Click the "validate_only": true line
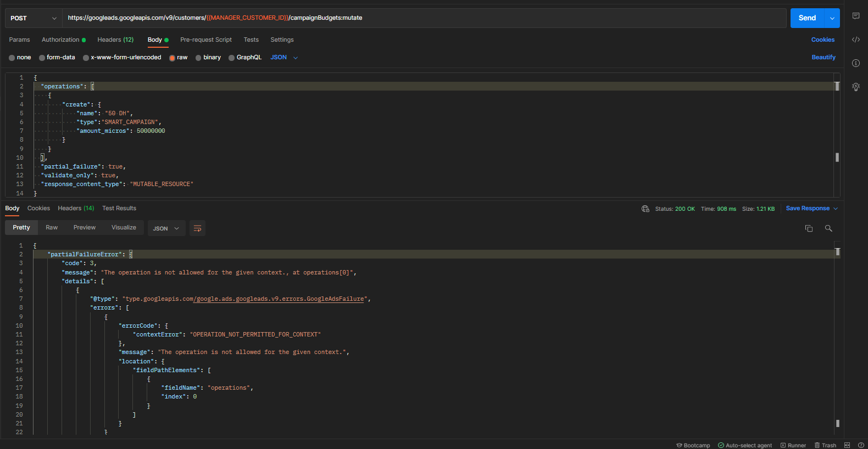 (80, 176)
